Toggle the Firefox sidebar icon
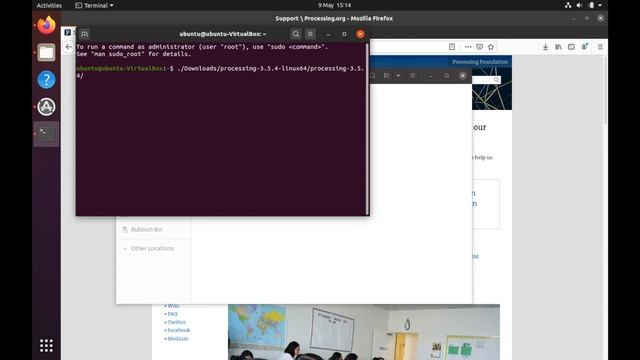Image resolution: width=640 pixels, height=360 pixels. (x=571, y=47)
